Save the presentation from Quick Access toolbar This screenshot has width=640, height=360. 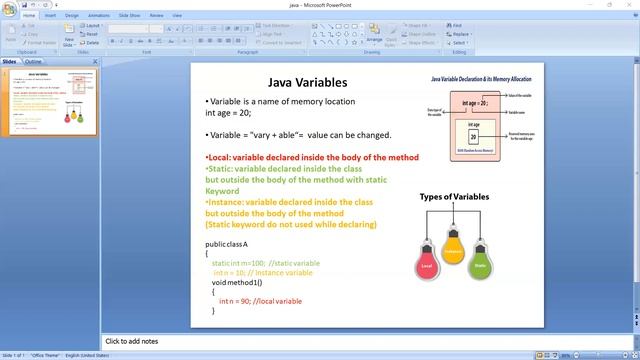pos(24,5)
